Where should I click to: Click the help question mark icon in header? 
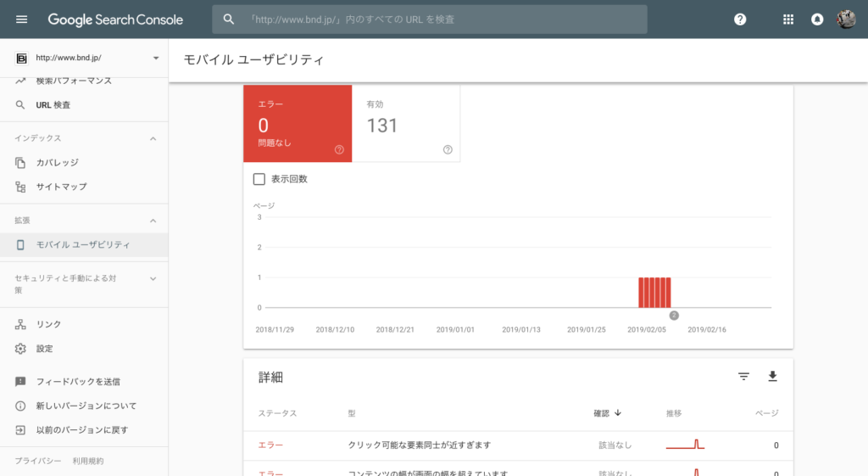[740, 20]
